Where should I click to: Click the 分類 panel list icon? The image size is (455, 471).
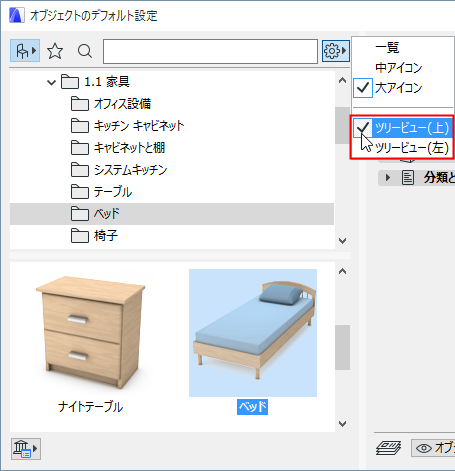tap(408, 178)
